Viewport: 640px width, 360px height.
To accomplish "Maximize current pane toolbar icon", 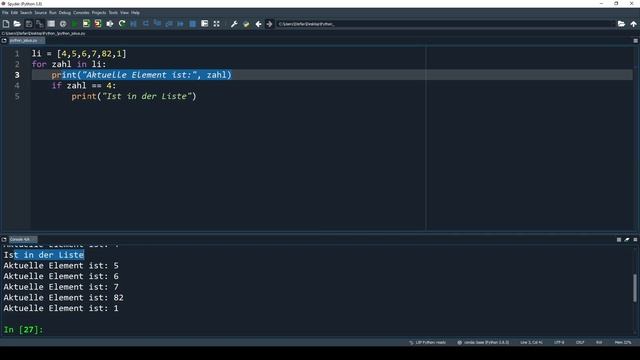I will click(204, 24).
